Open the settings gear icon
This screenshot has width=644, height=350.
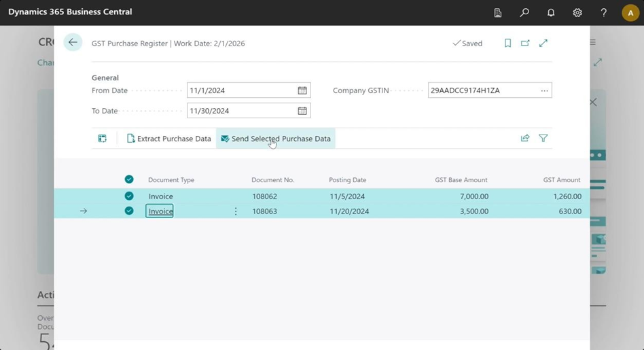point(577,12)
